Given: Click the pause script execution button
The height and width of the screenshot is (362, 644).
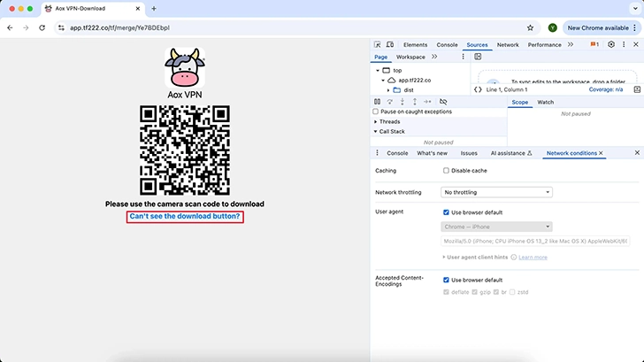Looking at the screenshot, I should [x=377, y=102].
